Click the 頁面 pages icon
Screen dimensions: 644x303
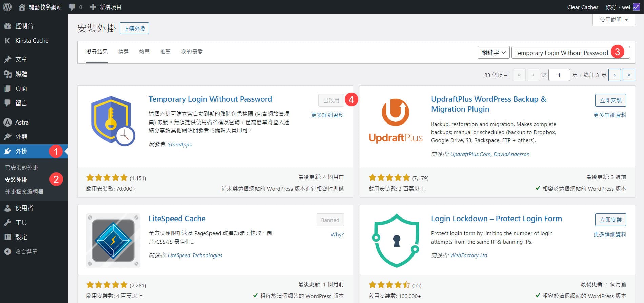[7, 89]
